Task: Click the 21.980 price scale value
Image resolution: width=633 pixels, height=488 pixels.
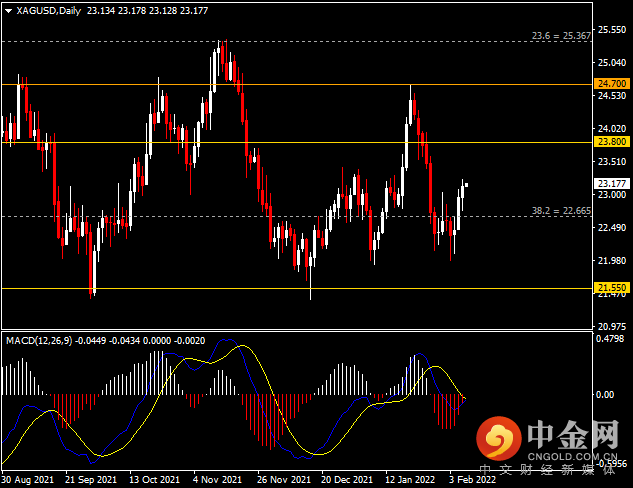Action: (612, 261)
